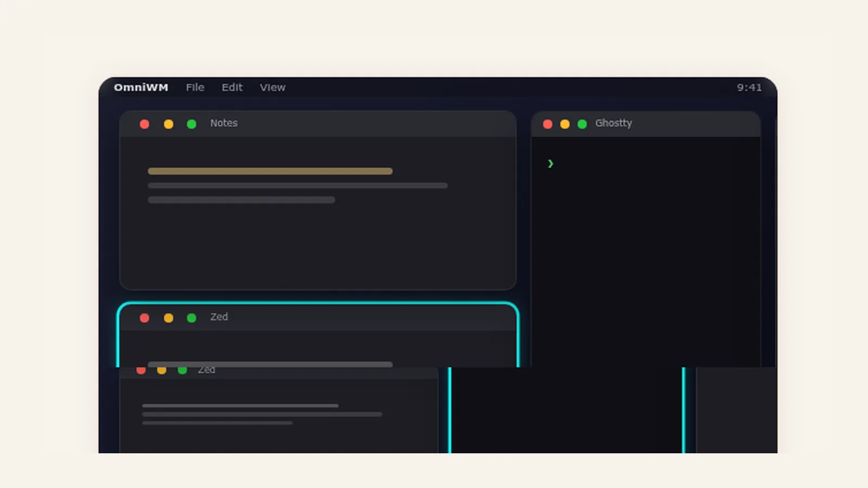This screenshot has width=868, height=488.
Task: Select the gold heading line in Notes
Action: pyautogui.click(x=270, y=171)
